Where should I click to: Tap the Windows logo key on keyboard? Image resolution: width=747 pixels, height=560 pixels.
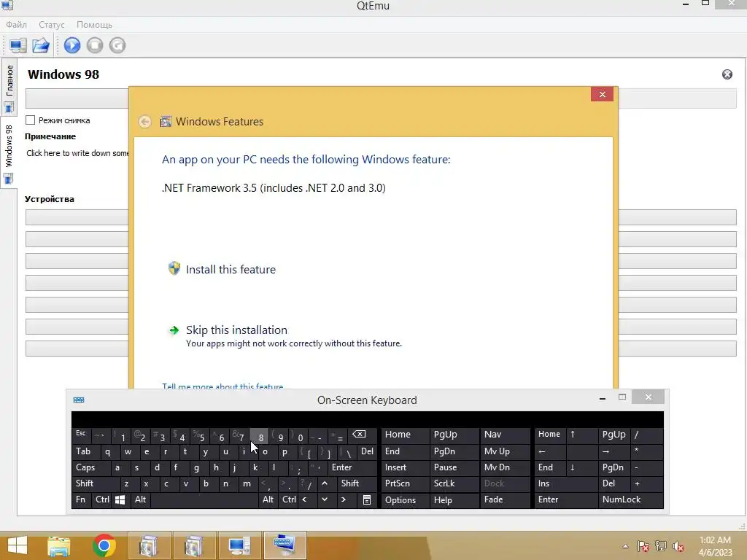click(x=120, y=499)
